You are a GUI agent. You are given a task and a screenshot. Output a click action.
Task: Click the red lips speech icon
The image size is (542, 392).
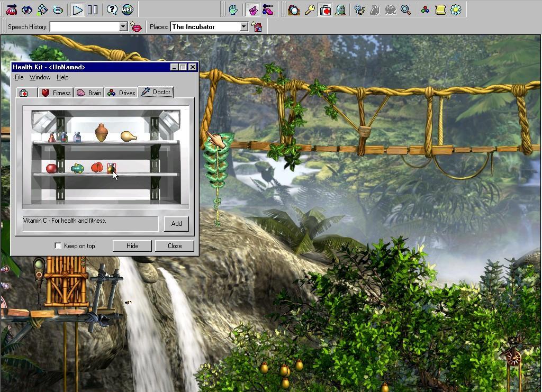pos(137,27)
